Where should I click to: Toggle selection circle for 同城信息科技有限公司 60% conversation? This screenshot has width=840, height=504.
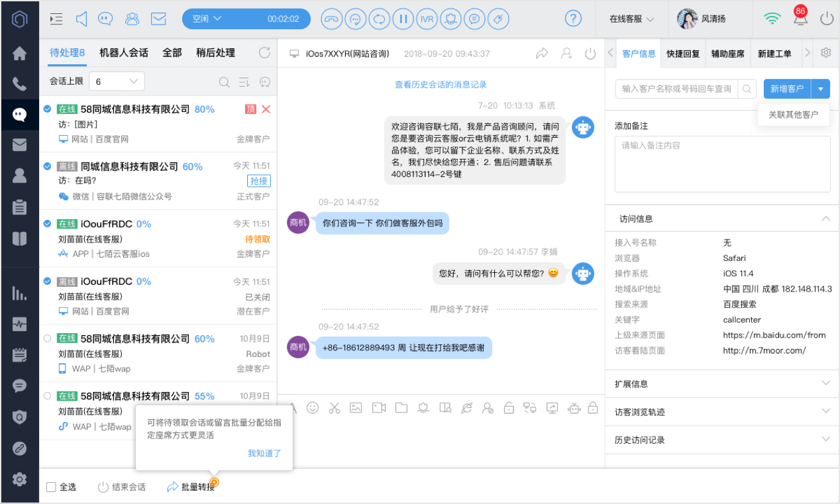point(47,166)
